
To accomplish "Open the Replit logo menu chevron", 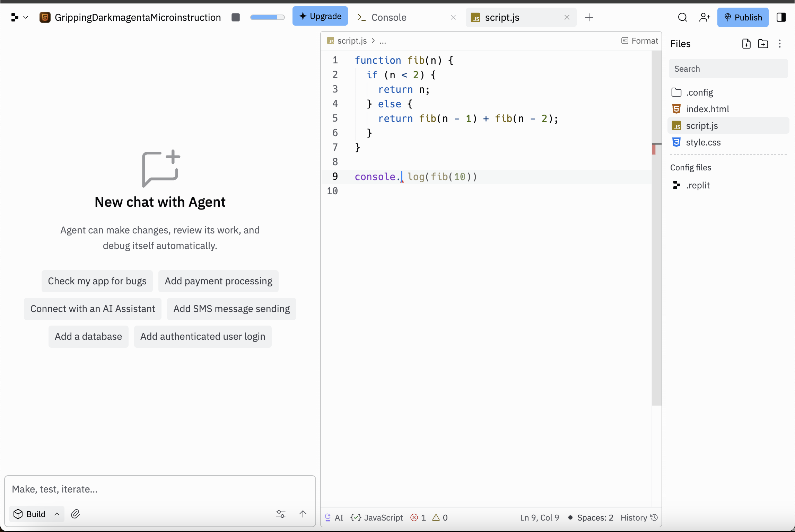I will tap(26, 17).
